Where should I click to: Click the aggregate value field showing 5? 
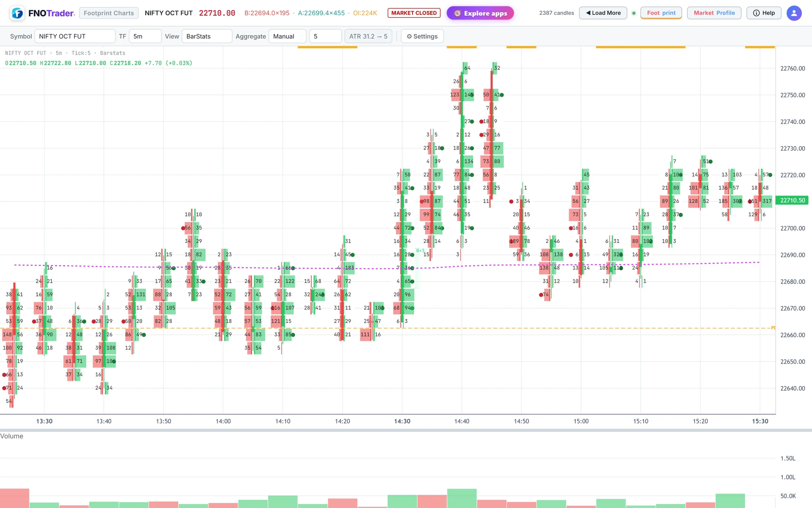pyautogui.click(x=325, y=36)
